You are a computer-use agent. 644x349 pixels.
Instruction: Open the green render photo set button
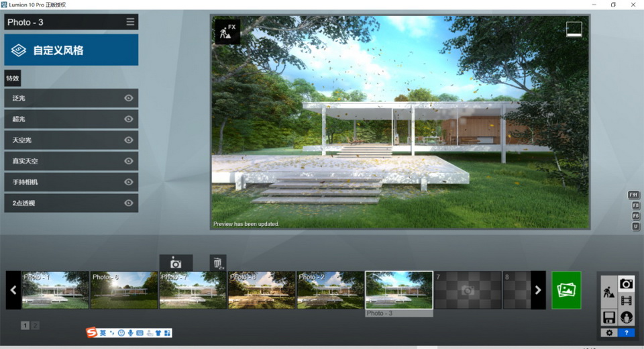[x=566, y=290]
